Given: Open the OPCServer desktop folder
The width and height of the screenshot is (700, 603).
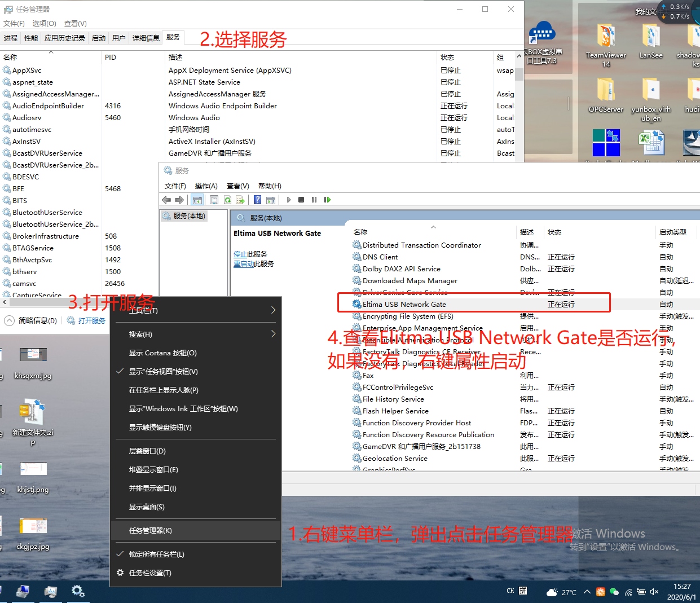Looking at the screenshot, I should pyautogui.click(x=606, y=95).
